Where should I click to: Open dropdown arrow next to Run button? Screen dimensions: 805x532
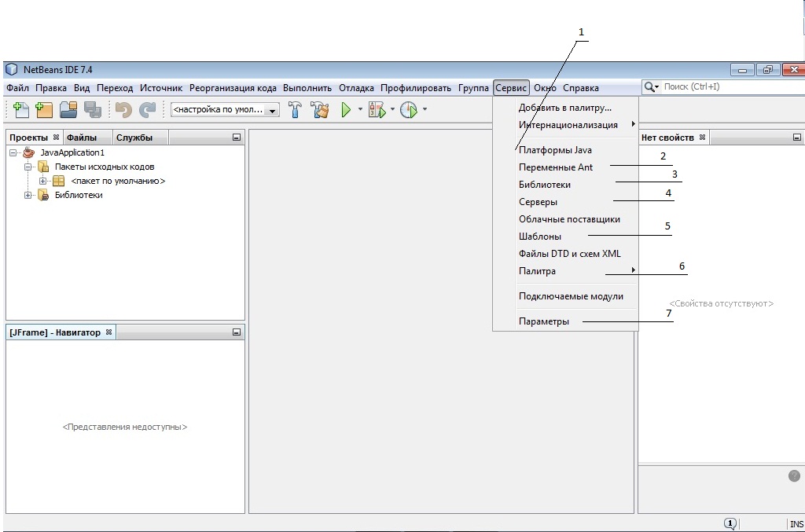tap(360, 109)
